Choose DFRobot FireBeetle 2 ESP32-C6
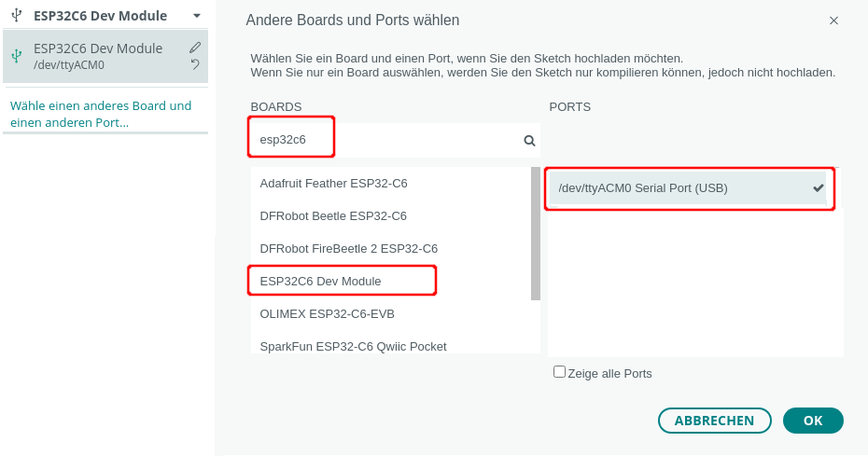 pos(348,248)
